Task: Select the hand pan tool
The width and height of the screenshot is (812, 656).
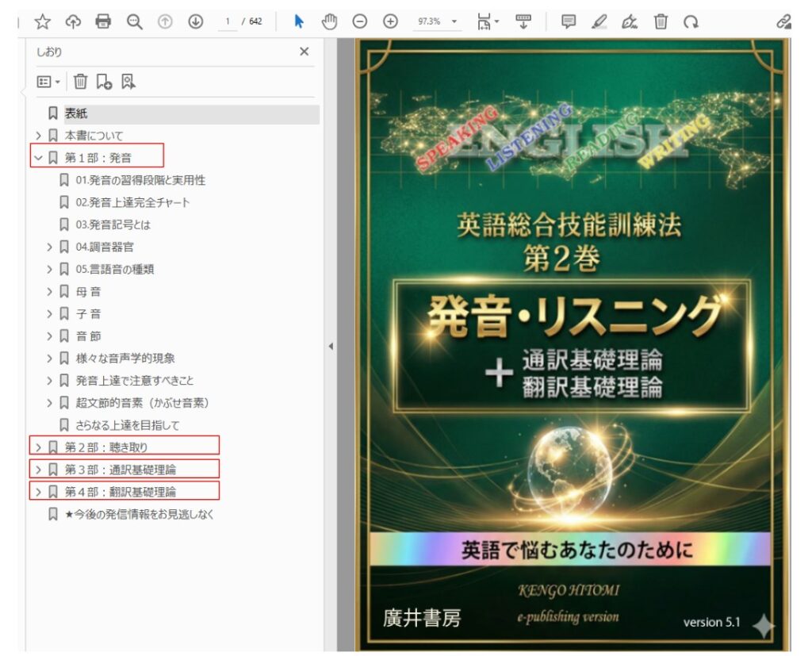Action: [x=329, y=22]
